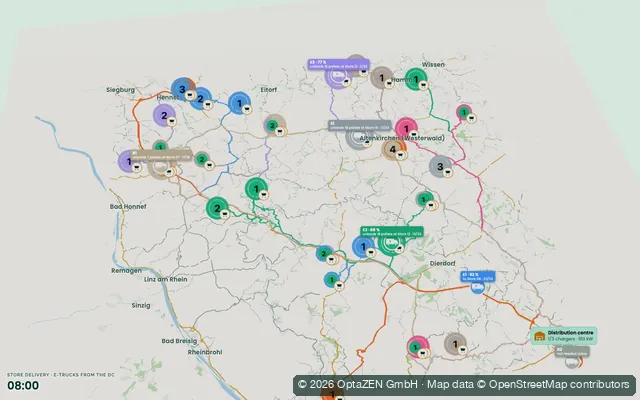Click the © 2026 OptaZEN GmbH text
The image size is (640, 400).
[358, 384]
